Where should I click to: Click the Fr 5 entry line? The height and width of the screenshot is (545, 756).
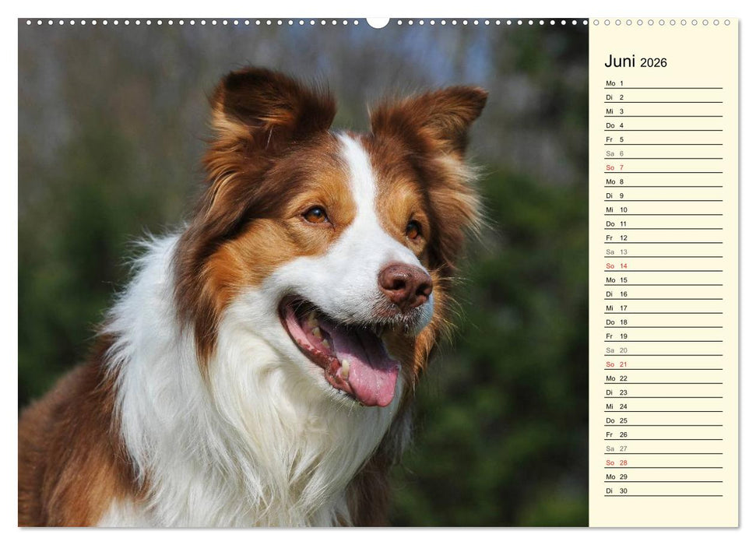(x=615, y=139)
